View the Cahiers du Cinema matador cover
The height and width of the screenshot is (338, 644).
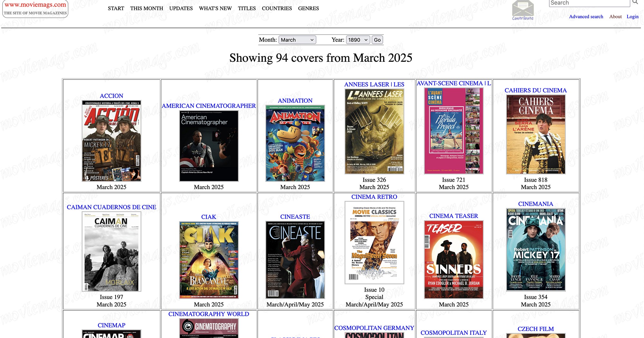535,134
